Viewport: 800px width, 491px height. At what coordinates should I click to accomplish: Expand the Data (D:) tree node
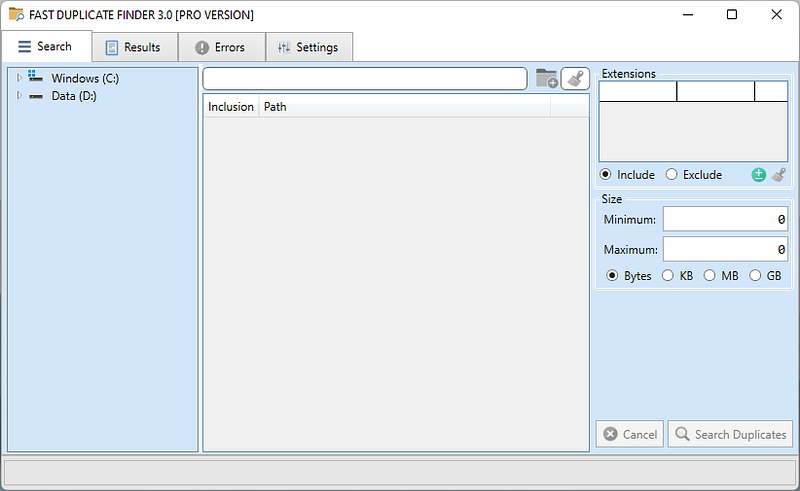coord(19,95)
